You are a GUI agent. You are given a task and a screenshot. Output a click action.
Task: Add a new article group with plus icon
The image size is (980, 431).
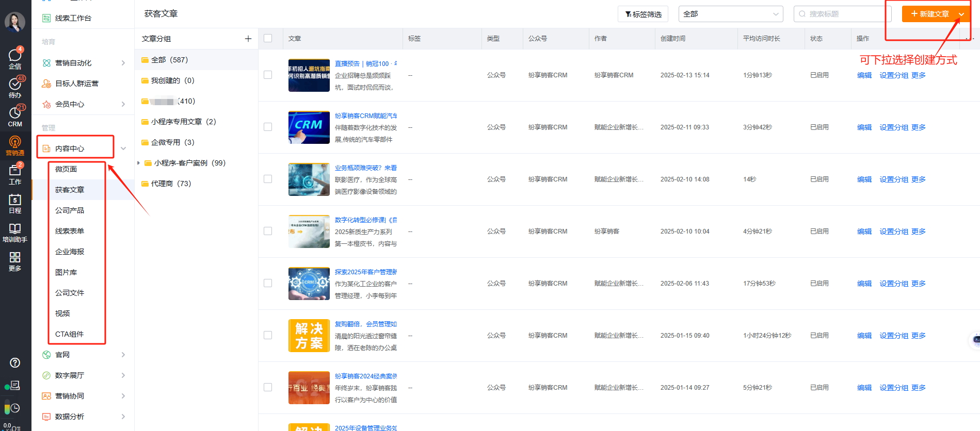(x=248, y=39)
